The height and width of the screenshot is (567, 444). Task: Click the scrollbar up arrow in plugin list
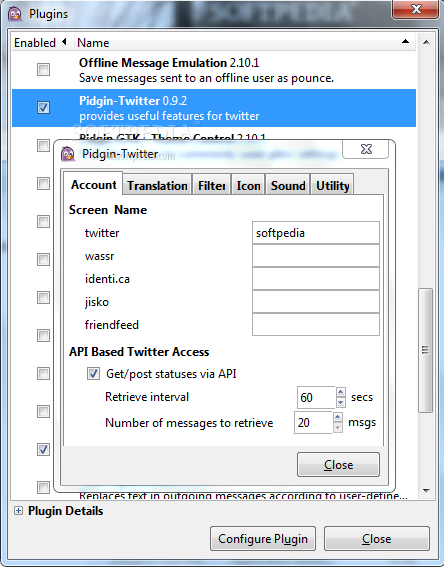[x=426, y=42]
